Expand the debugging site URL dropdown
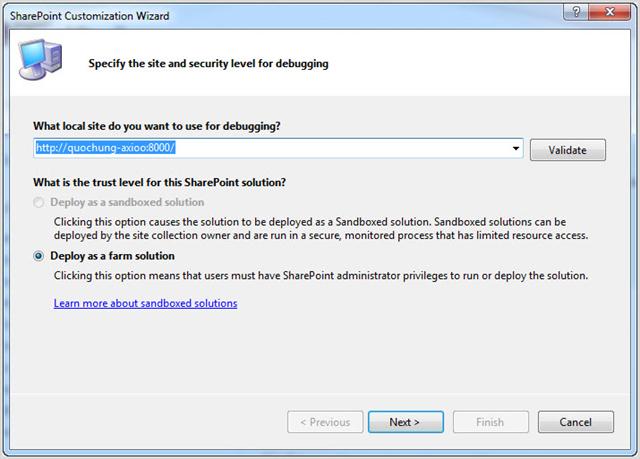Image resolution: width=640 pixels, height=459 pixels. [516, 148]
